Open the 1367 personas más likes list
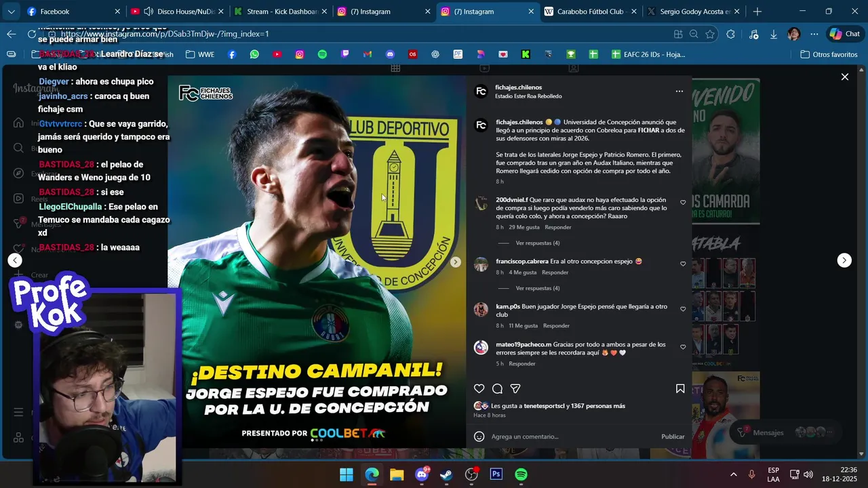 (598, 406)
